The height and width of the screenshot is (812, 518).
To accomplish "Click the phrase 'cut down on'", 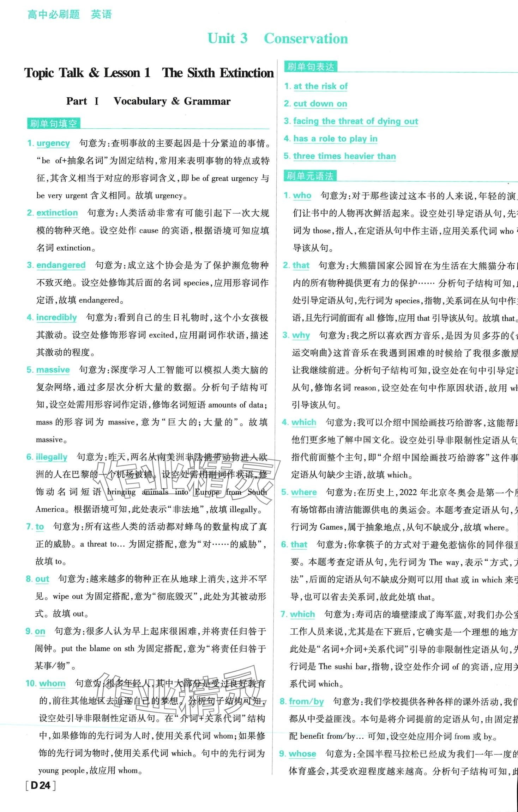I will 320,104.
